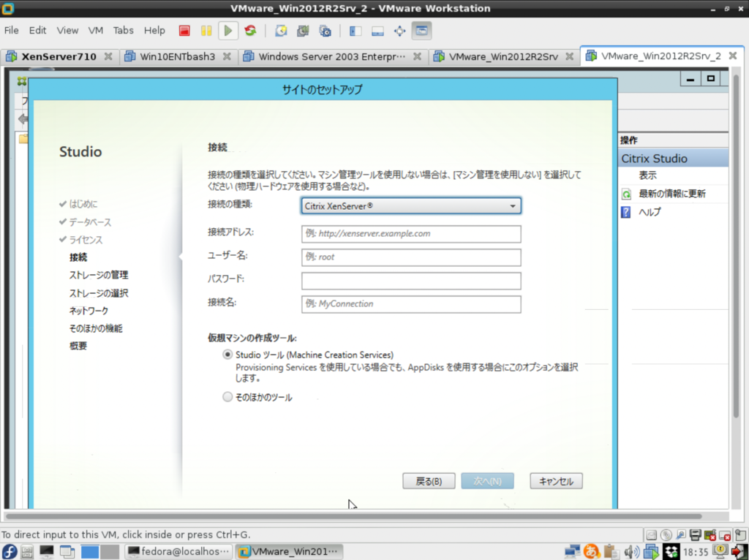The width and height of the screenshot is (749, 560).
Task: Click the VMware_Win201 taskbar window button
Action: [x=289, y=551]
